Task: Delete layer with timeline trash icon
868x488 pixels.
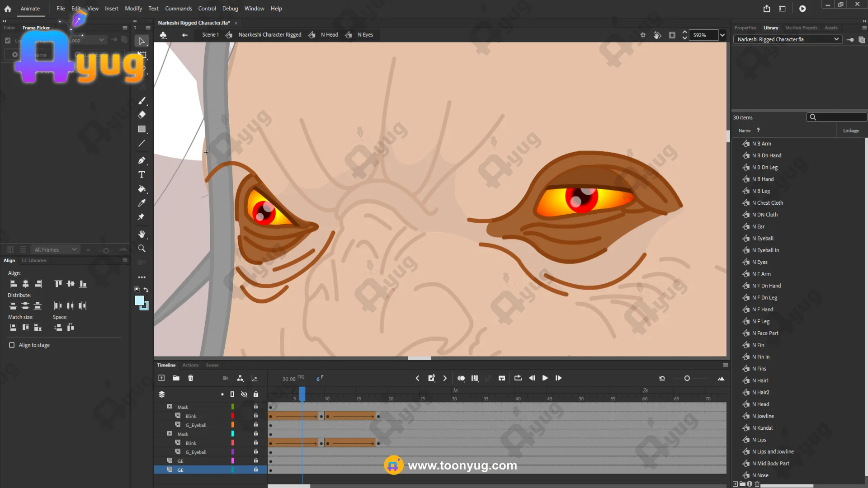Action: 191,378
